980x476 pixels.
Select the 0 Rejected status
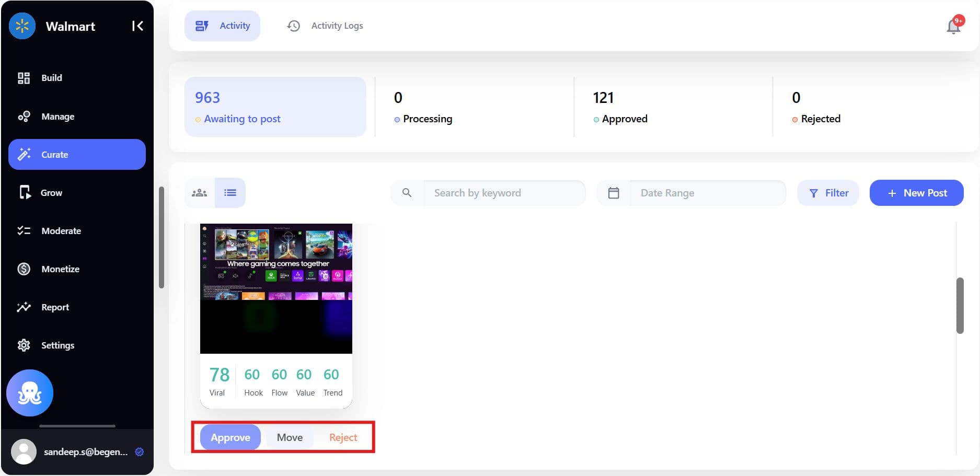(x=872, y=107)
